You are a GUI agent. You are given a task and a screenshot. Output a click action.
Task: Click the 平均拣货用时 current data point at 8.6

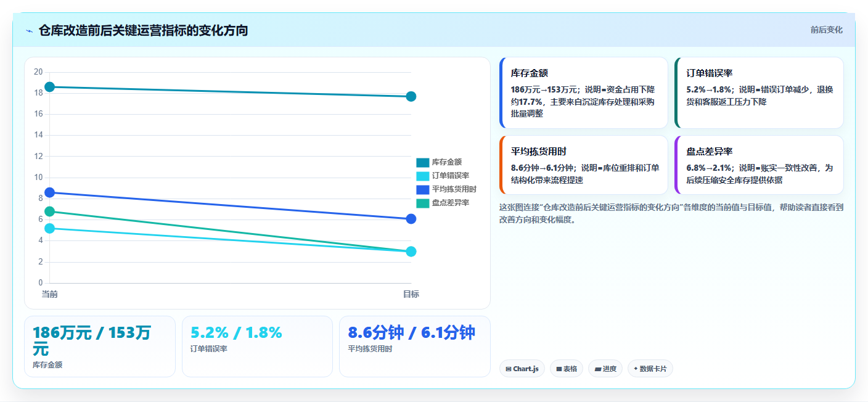point(49,192)
